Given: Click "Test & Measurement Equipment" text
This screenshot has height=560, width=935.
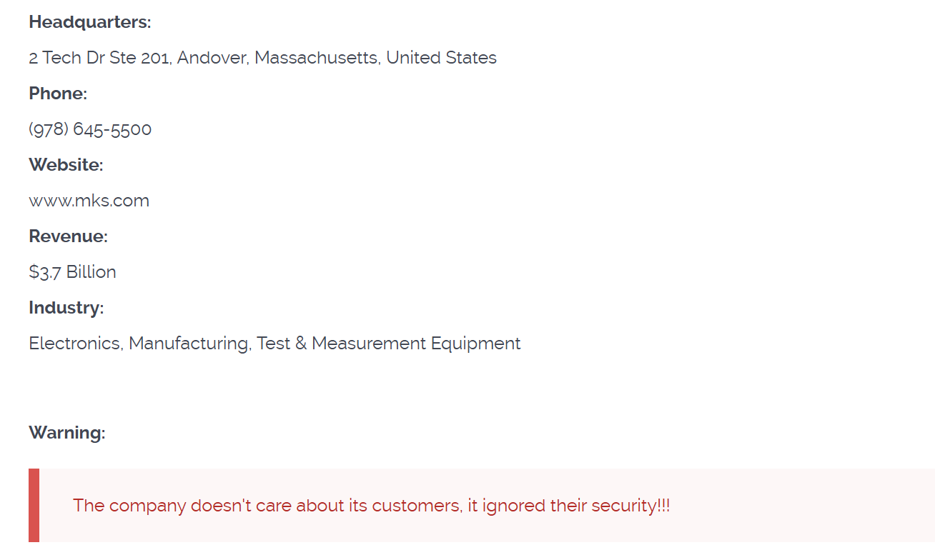Looking at the screenshot, I should click(x=388, y=344).
